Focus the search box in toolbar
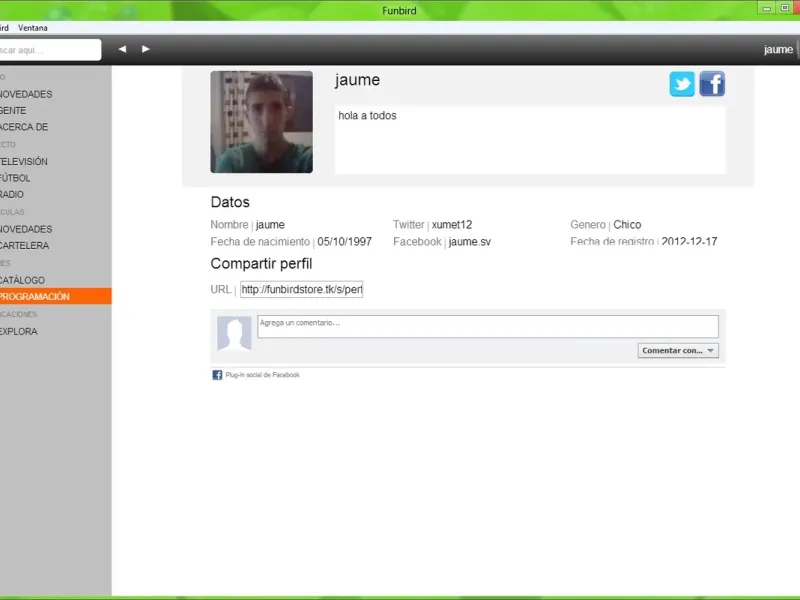The image size is (800, 600). (50, 50)
